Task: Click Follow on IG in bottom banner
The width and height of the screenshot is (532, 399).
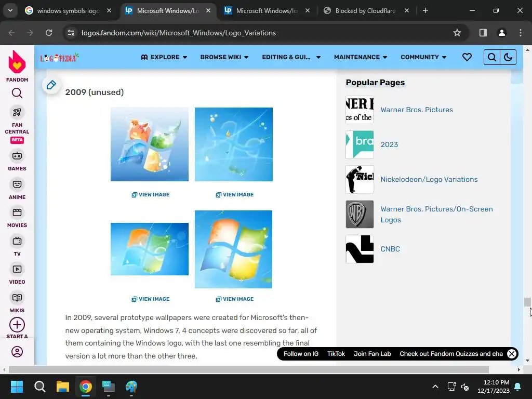Action: [301, 353]
